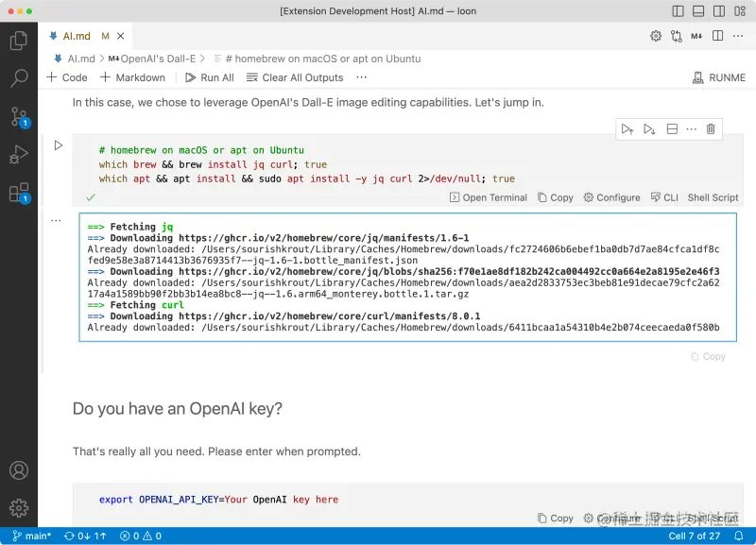Click the Markdown M↓ icon in editor title
Viewport: 756px width, 545px height.
tap(696, 36)
